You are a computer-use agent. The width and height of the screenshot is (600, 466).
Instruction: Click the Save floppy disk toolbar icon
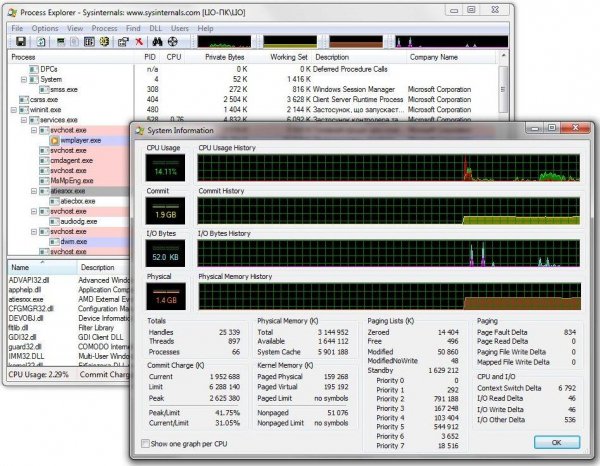[21, 41]
